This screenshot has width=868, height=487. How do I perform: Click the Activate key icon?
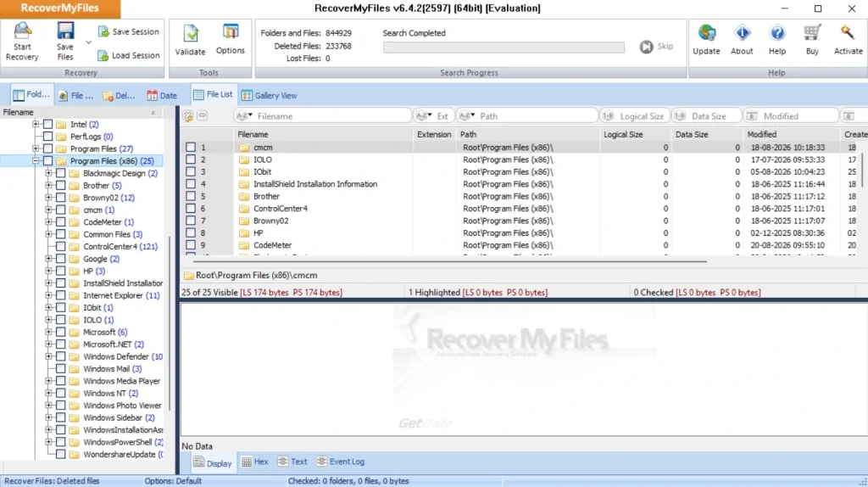(848, 33)
